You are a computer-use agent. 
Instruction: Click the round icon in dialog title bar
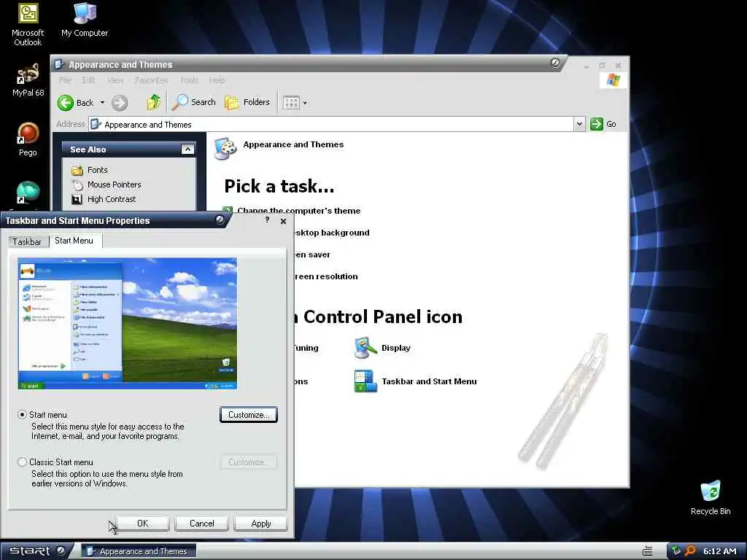point(220,219)
